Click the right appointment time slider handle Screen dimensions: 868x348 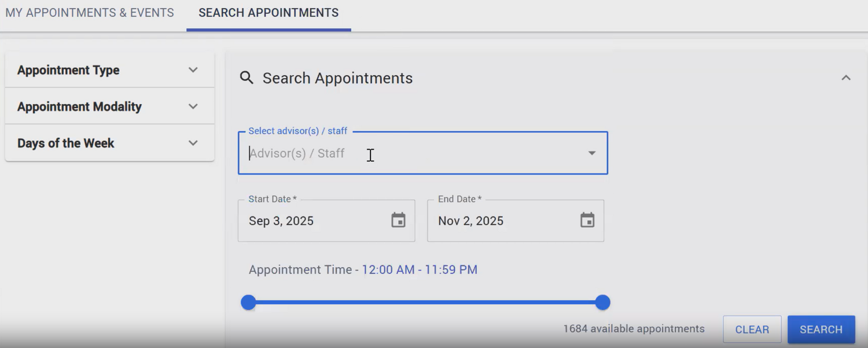point(602,302)
